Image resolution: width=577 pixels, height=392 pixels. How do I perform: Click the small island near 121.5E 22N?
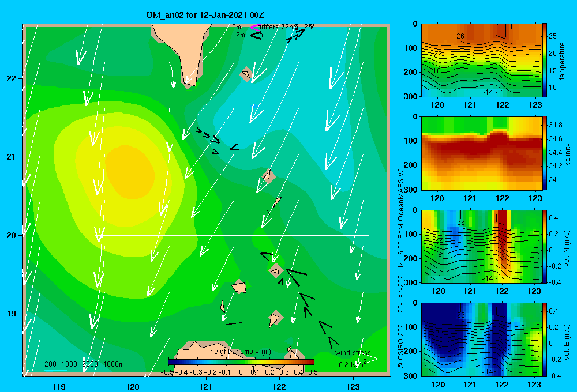pyautogui.click(x=246, y=74)
